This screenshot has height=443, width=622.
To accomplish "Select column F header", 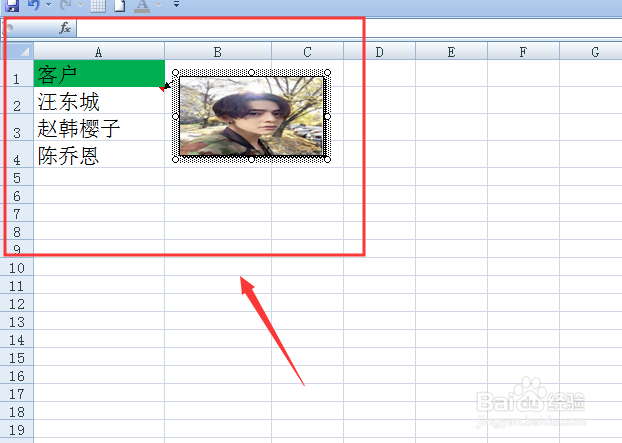I will tap(523, 52).
